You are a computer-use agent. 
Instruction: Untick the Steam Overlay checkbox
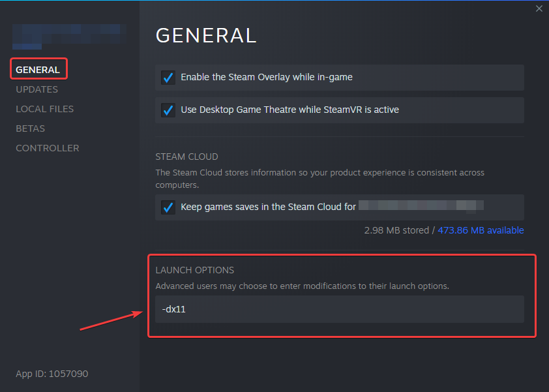coord(168,78)
